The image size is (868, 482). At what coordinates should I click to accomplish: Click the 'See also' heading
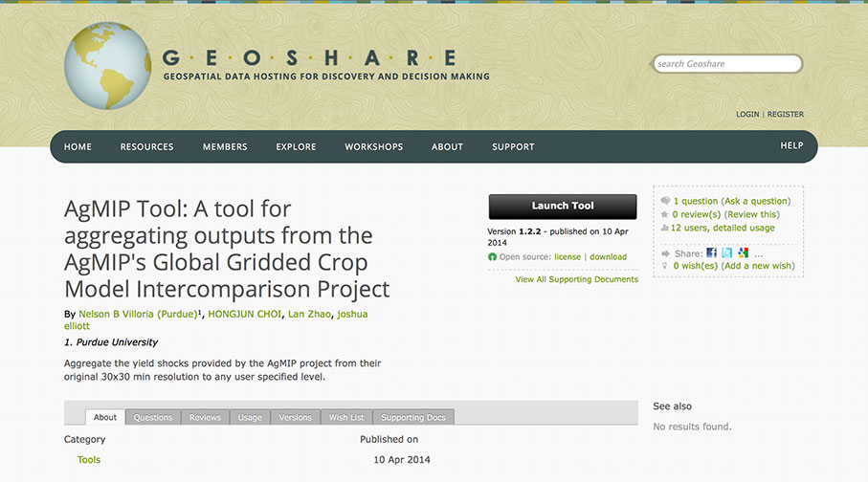click(x=672, y=406)
